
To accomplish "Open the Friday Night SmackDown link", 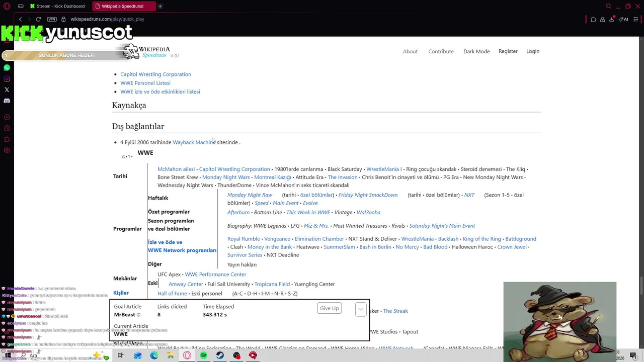I will (368, 195).
